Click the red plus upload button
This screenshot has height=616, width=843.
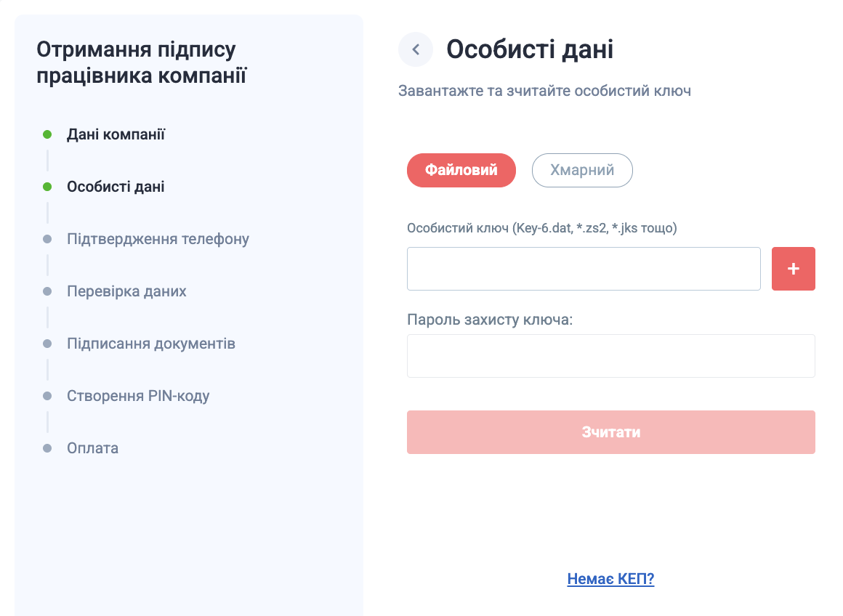coord(793,269)
